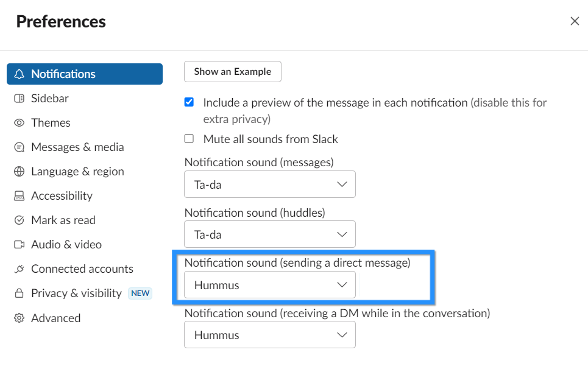The image size is (588, 372).
Task: Click the plug icon for Connected accounts
Action: point(19,269)
